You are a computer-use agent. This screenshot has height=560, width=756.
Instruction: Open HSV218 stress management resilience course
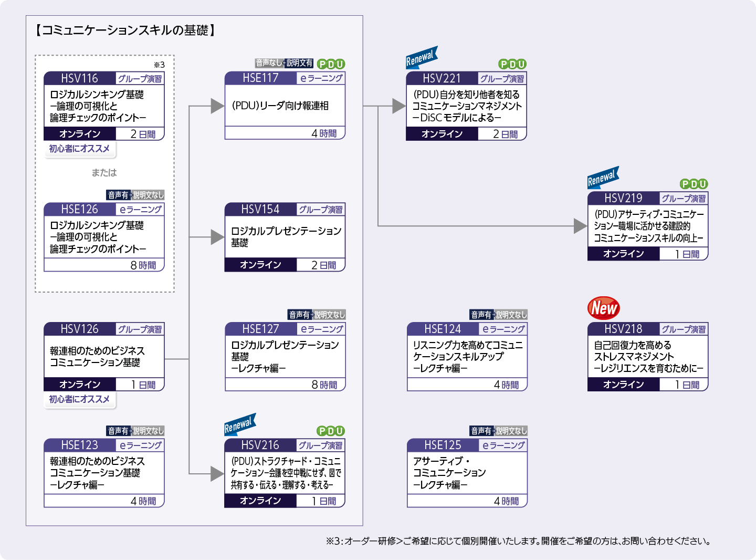pyautogui.click(x=648, y=357)
